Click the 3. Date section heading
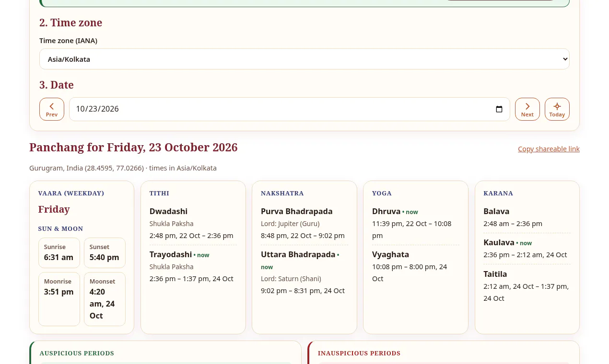 coord(57,85)
